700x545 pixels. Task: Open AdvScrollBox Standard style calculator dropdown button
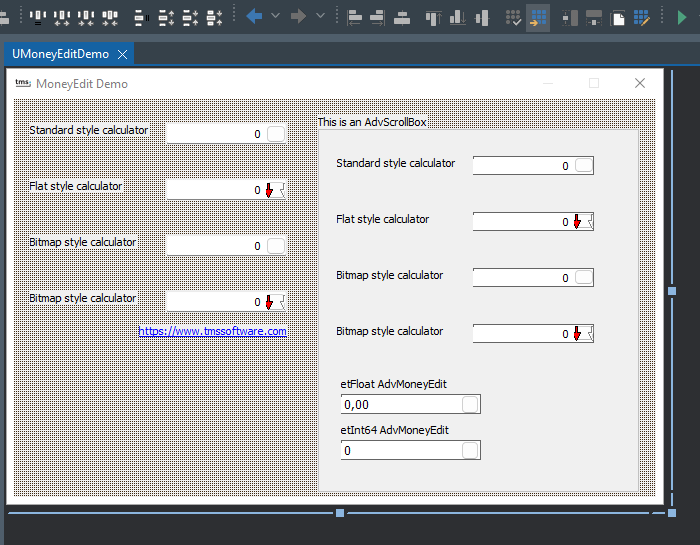point(584,165)
